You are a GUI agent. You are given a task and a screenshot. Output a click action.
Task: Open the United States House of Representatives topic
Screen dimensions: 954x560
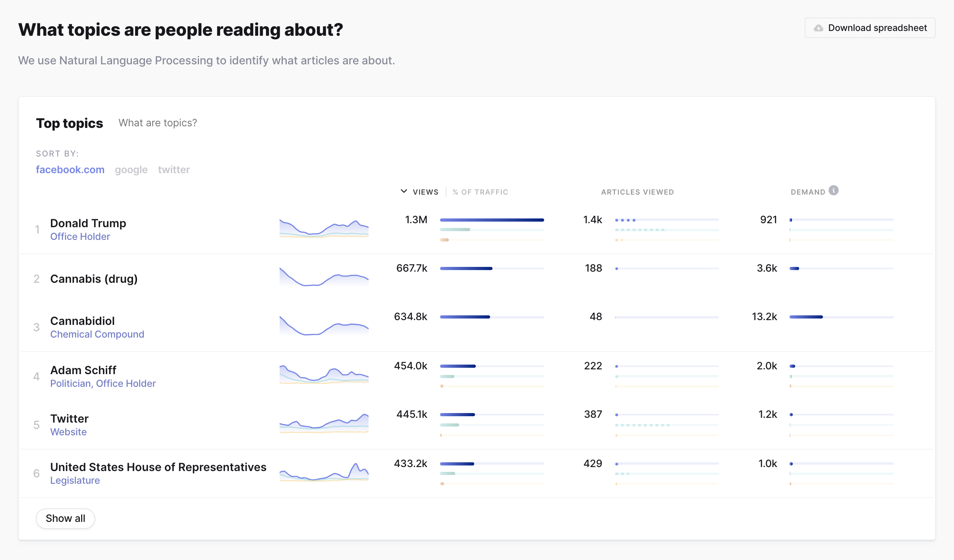coord(158,467)
